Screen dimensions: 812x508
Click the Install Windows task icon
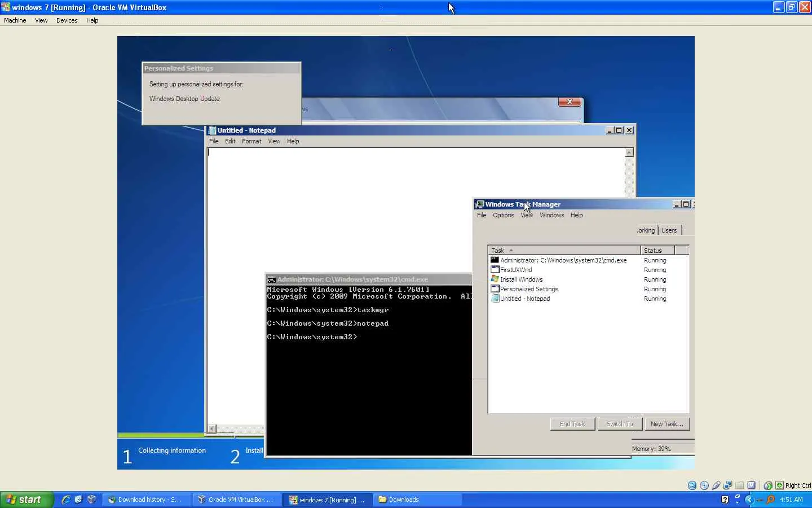495,279
